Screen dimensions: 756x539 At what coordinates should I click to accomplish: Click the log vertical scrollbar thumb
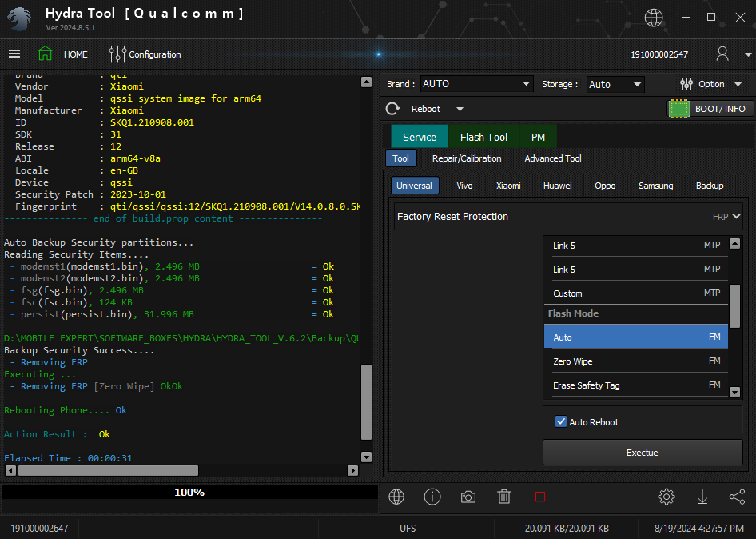367,402
